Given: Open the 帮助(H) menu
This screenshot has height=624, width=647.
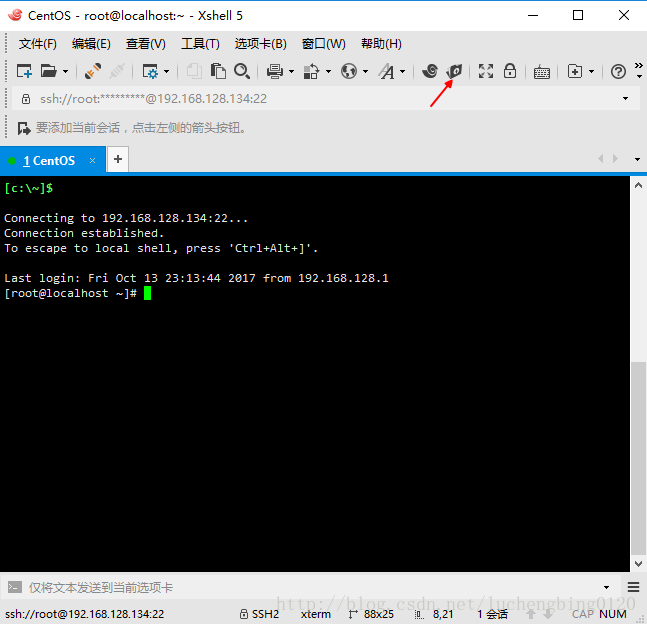Looking at the screenshot, I should tap(381, 44).
